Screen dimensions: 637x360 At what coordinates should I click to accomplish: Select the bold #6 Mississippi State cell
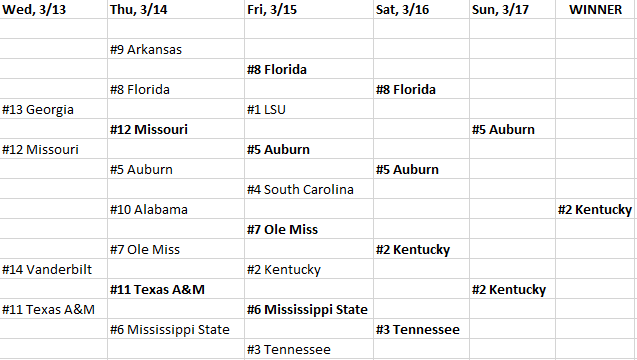(x=309, y=309)
